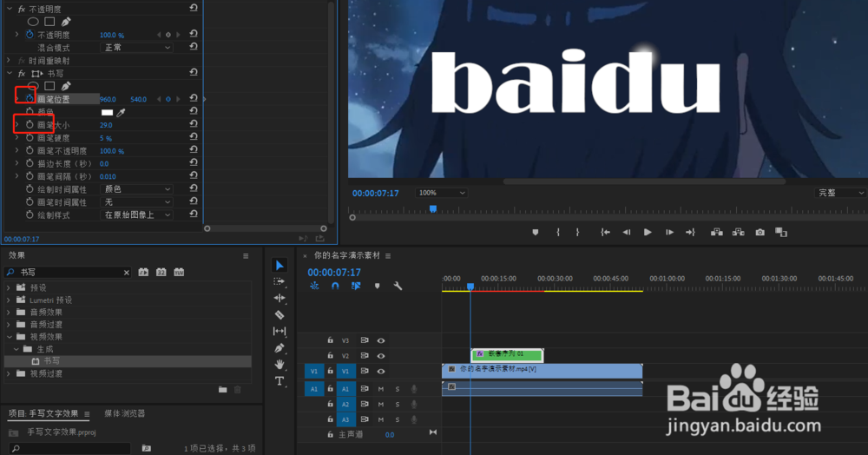
Task: Switch to 媒体浏览器 tab
Action: 124,413
